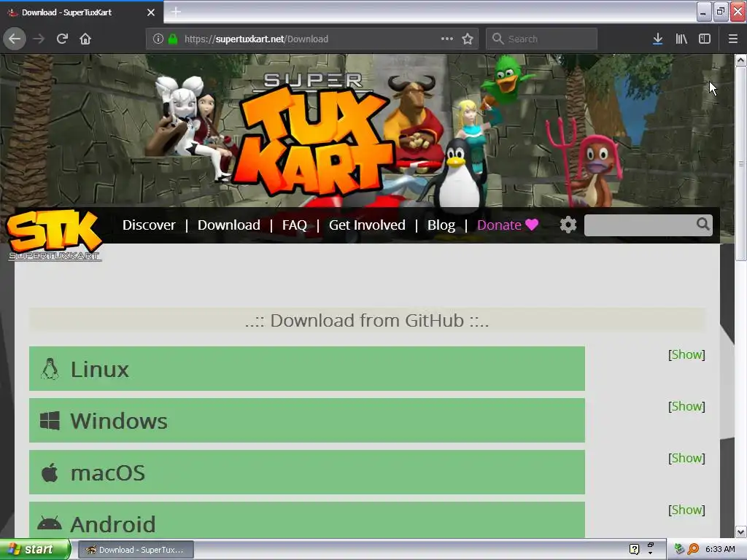Image resolution: width=747 pixels, height=560 pixels.
Task: Open the Library icon in the toolbar
Action: [x=681, y=39]
